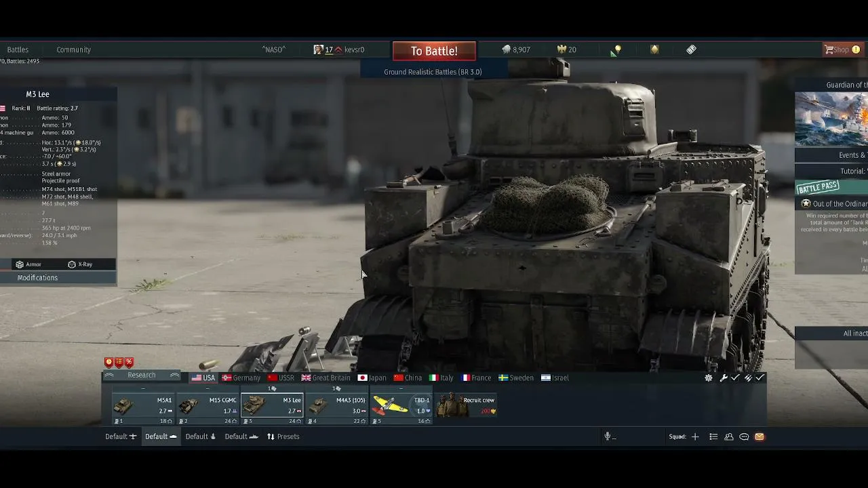868x488 pixels.
Task: Click the wrench auto-repair icon
Action: (x=724, y=378)
